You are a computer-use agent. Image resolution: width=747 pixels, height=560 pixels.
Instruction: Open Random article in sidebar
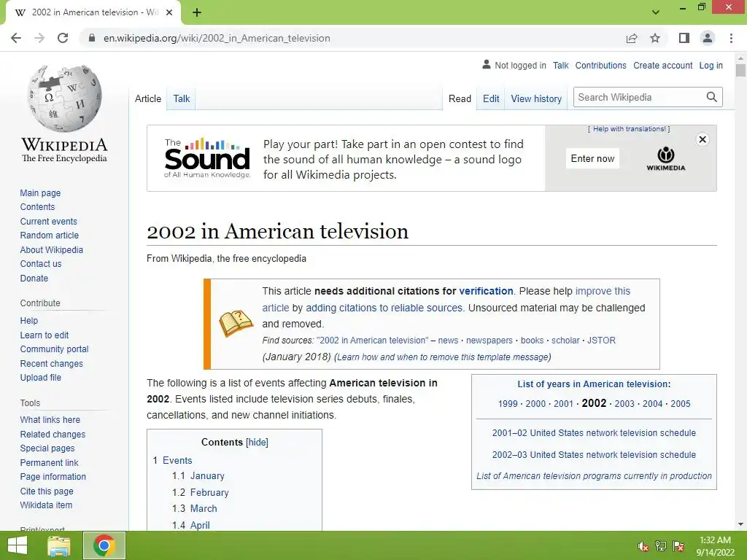49,236
